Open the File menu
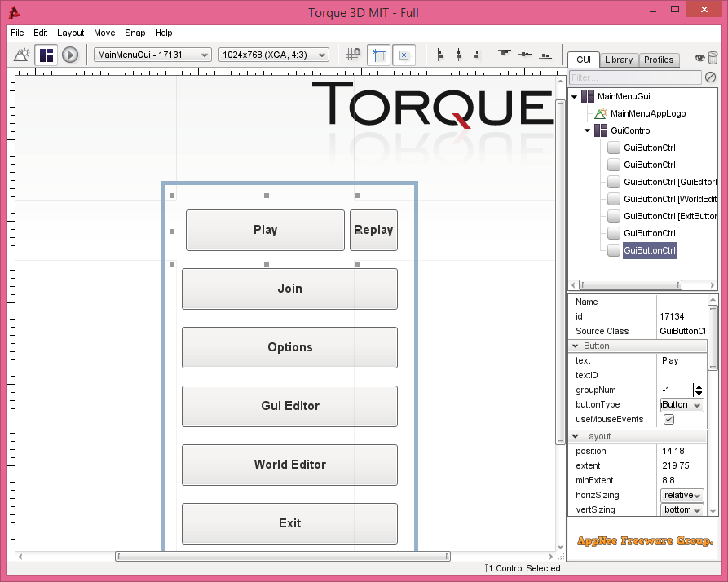Screen dimensions: 728x582 17,33
